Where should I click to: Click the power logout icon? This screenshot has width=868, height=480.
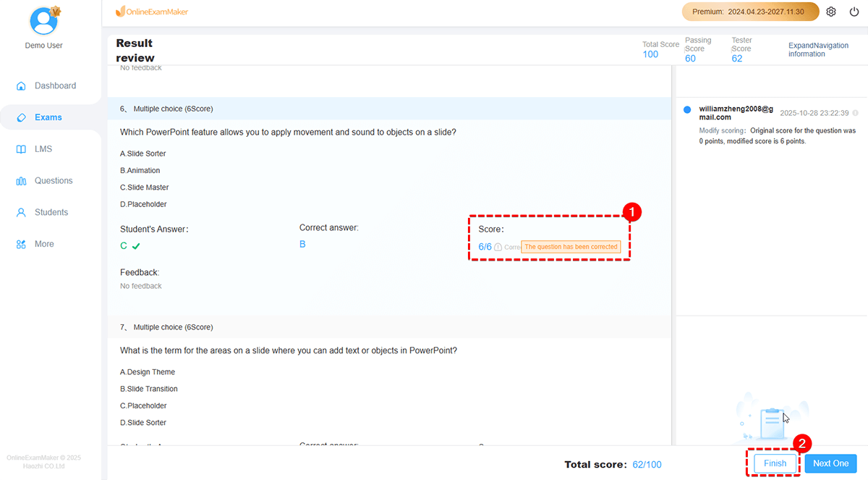[x=854, y=12]
